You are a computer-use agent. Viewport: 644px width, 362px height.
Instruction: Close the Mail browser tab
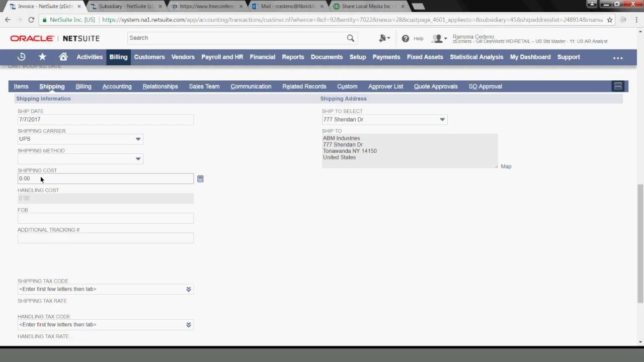click(322, 7)
